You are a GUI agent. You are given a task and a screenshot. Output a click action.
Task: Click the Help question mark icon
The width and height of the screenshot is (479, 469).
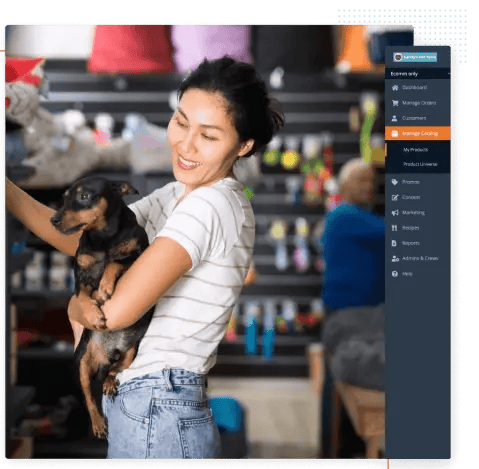(x=395, y=274)
